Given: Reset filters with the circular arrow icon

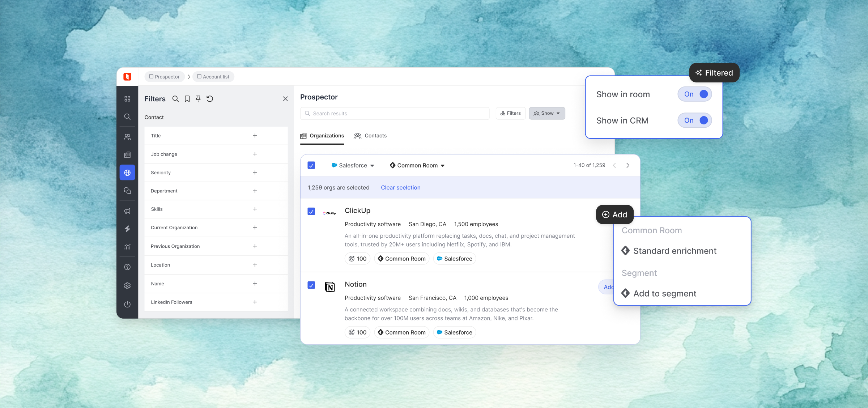Looking at the screenshot, I should pos(210,99).
